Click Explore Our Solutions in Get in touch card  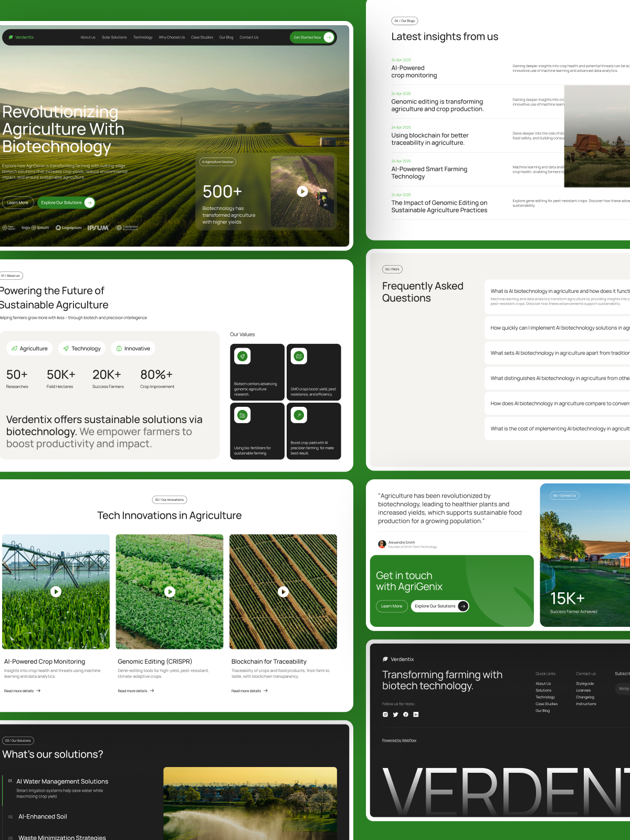(x=440, y=606)
